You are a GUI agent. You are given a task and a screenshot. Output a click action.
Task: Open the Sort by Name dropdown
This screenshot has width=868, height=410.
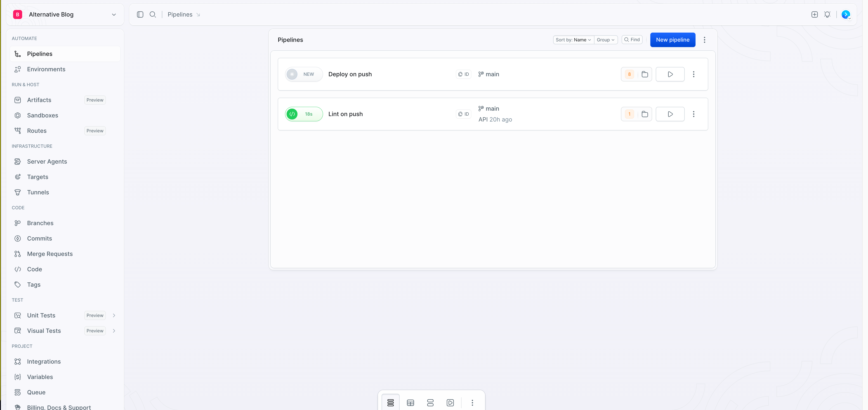573,40
